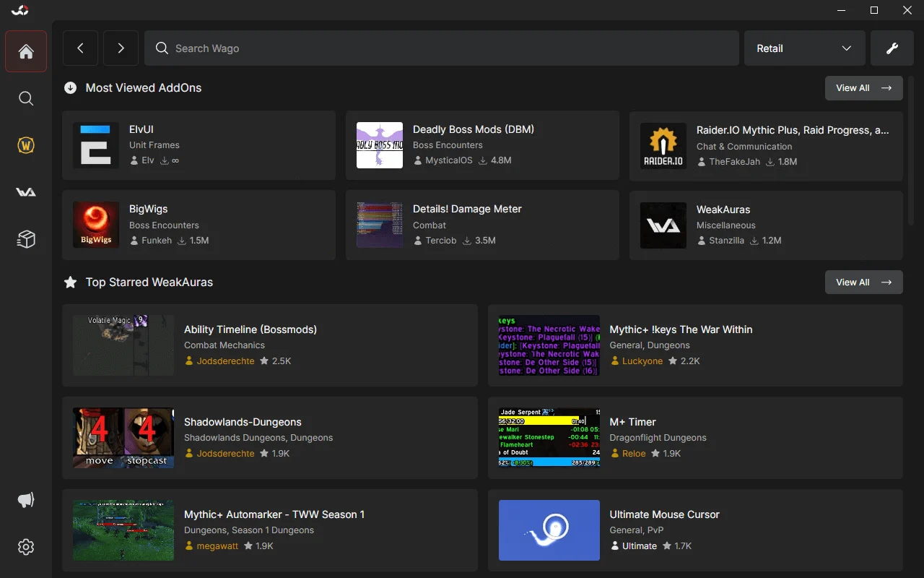Open the Home page in sidebar
The width and height of the screenshot is (924, 578).
click(x=26, y=51)
